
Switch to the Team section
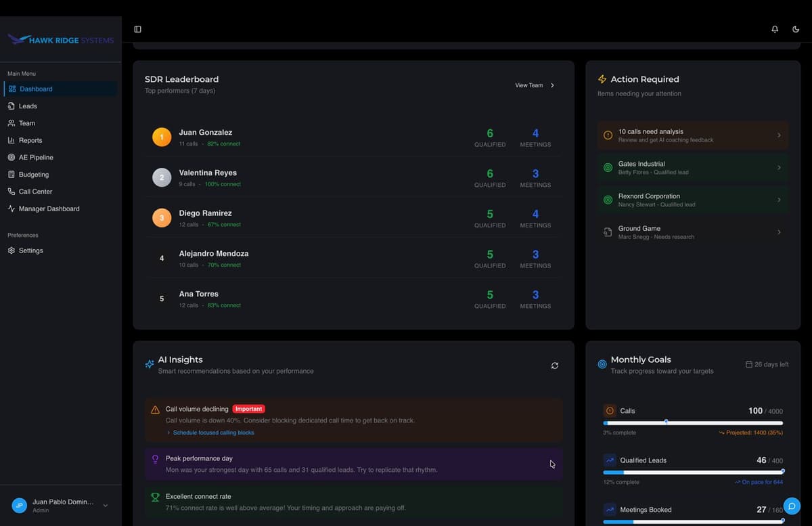click(x=26, y=123)
